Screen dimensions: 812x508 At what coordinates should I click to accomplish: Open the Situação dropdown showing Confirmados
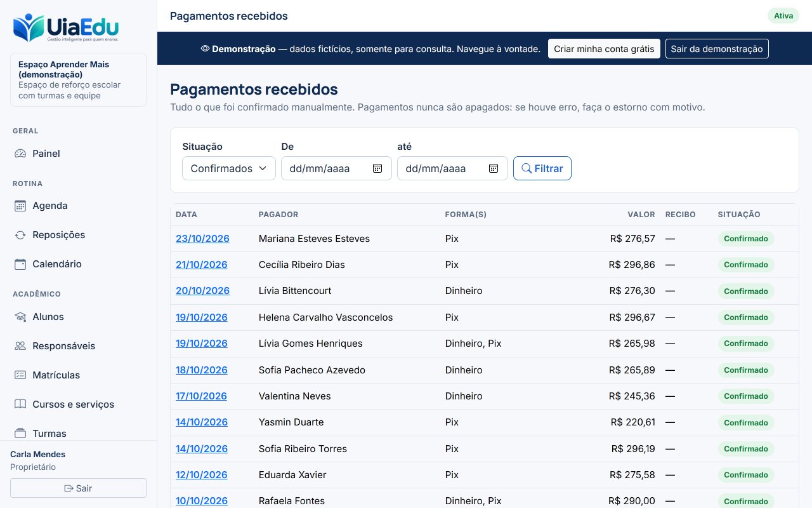point(229,168)
